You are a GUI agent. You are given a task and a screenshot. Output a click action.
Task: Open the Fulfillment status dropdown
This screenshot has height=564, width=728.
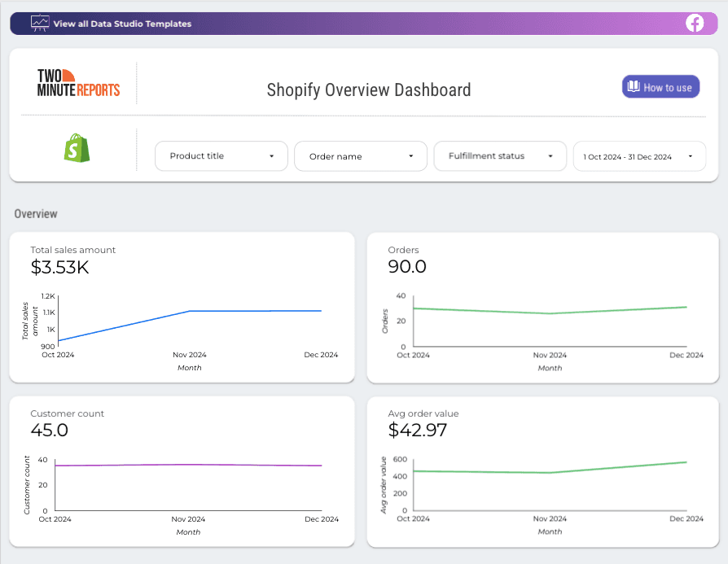pos(500,155)
